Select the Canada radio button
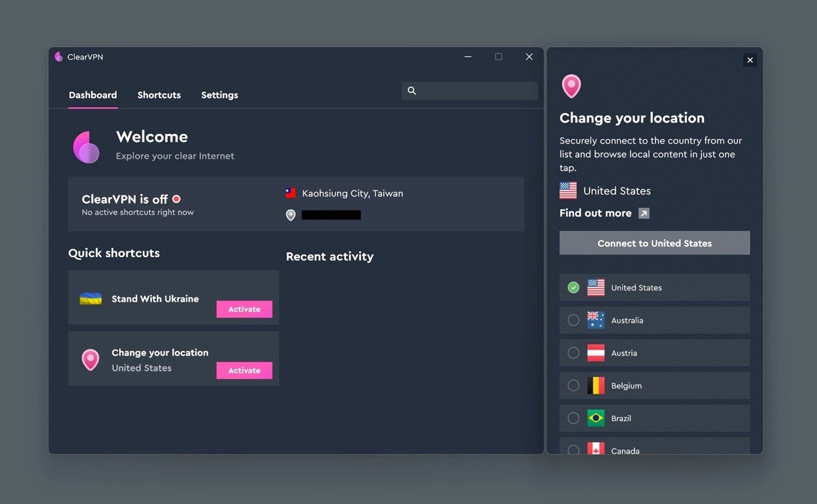This screenshot has width=817, height=504. tap(574, 450)
